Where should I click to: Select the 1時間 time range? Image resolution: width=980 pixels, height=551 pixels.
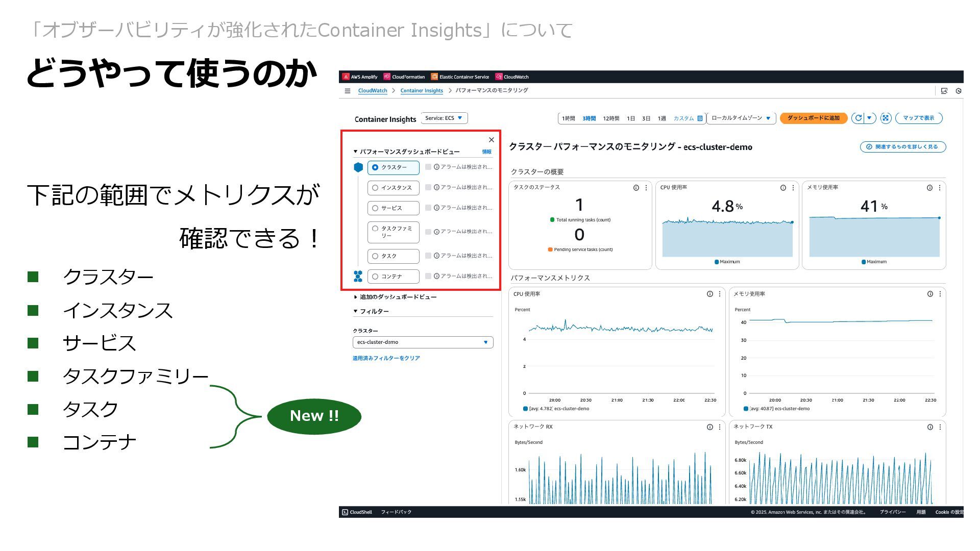(x=568, y=118)
